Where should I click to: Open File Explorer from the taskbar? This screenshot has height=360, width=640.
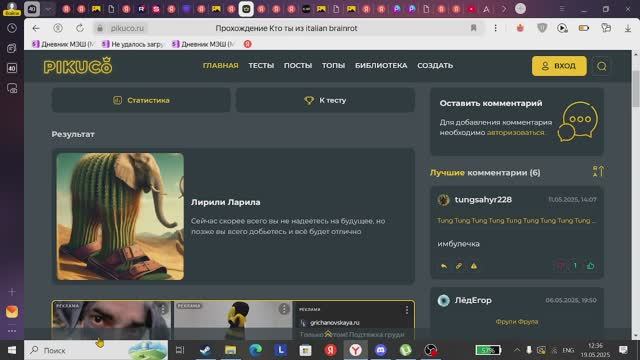(x=231, y=350)
